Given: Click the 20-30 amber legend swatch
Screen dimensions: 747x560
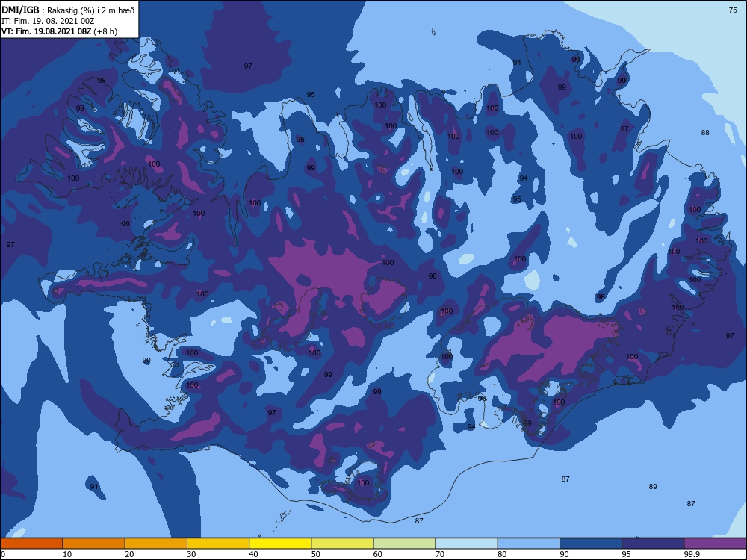Looking at the screenshot, I should pos(156,544).
